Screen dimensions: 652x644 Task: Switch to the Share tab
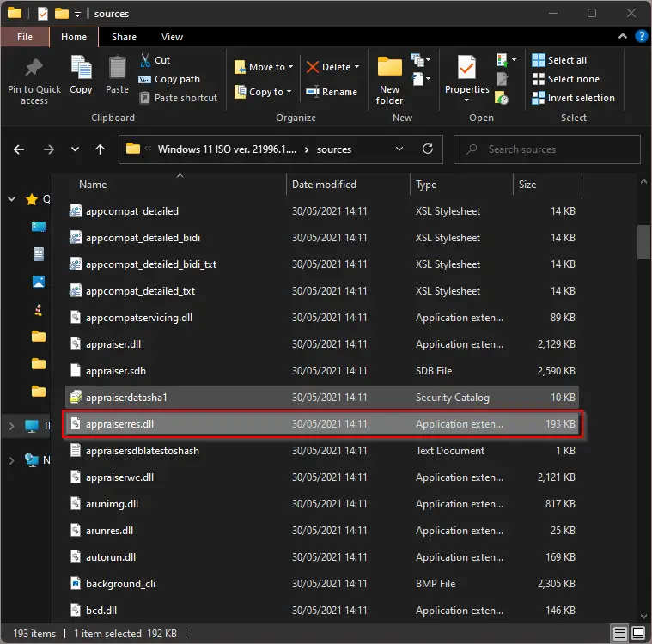124,37
